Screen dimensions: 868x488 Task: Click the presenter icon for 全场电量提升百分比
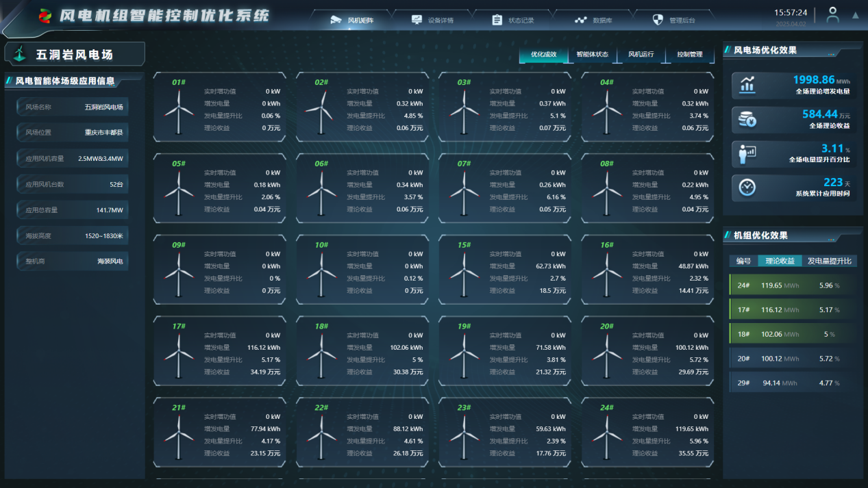tap(747, 154)
